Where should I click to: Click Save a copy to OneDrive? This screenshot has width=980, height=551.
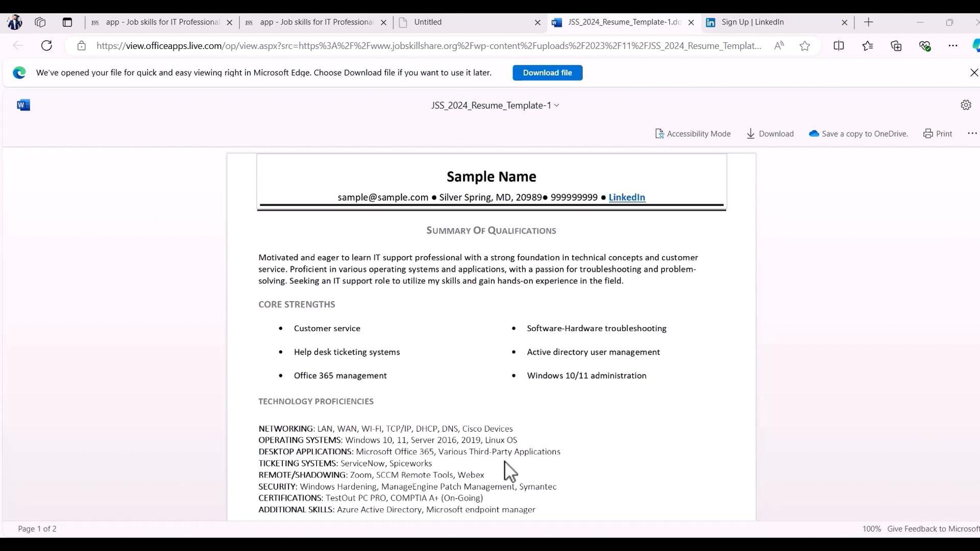859,134
